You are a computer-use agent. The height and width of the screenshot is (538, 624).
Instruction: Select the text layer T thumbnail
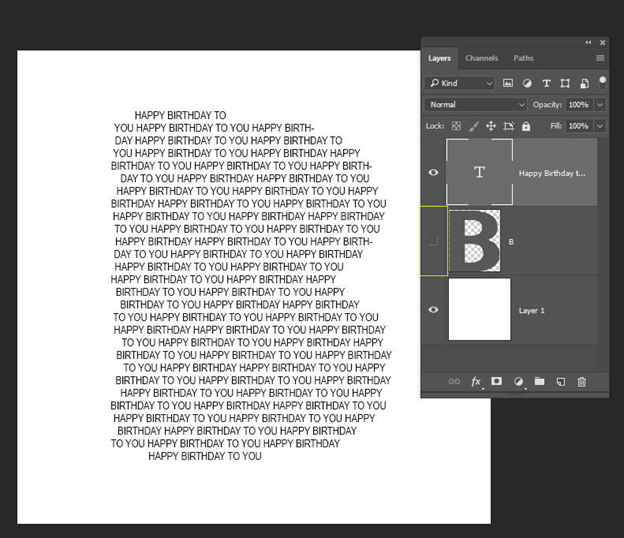[x=480, y=172]
